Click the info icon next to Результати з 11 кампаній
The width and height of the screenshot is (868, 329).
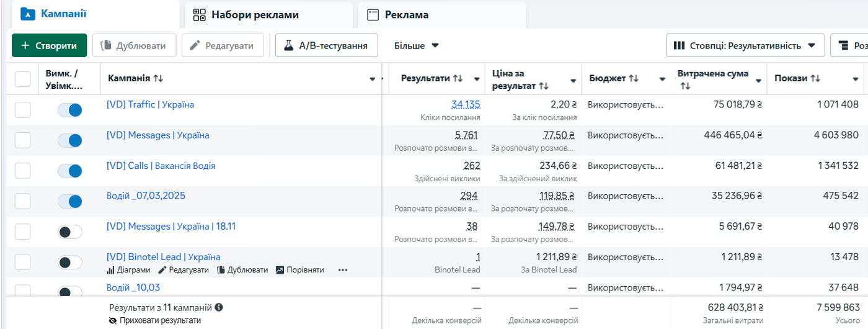click(x=219, y=307)
